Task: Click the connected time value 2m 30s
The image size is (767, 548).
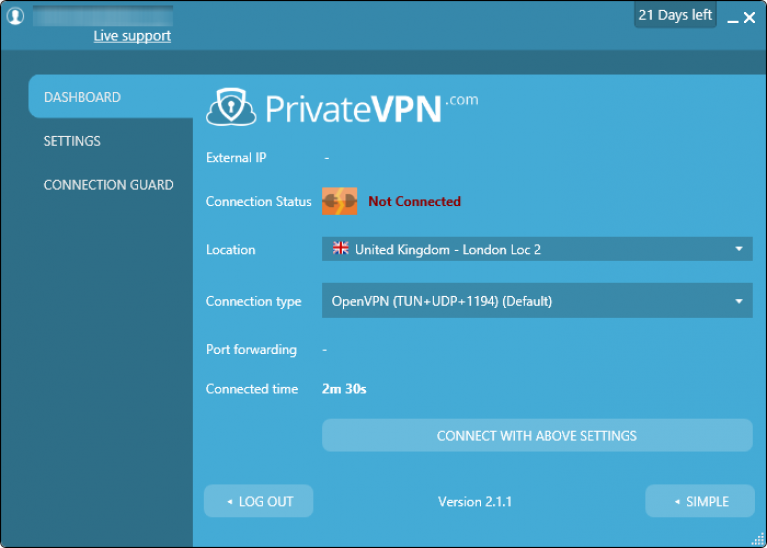Action: pos(344,389)
